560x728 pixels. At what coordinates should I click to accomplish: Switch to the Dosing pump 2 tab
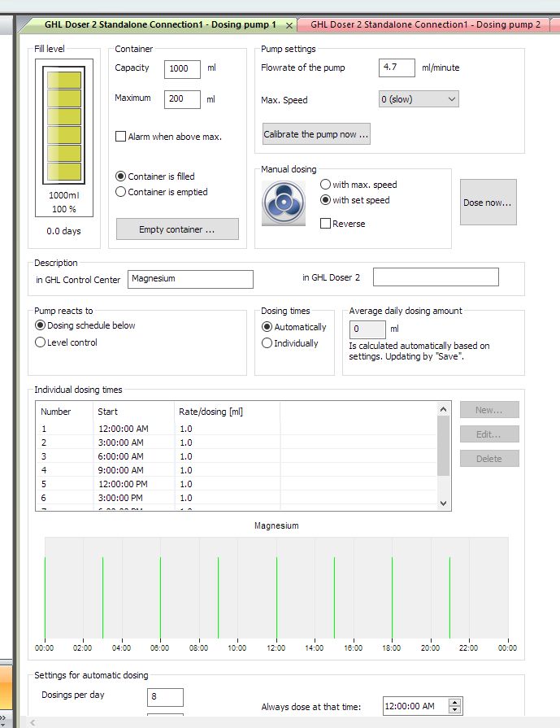pos(425,24)
